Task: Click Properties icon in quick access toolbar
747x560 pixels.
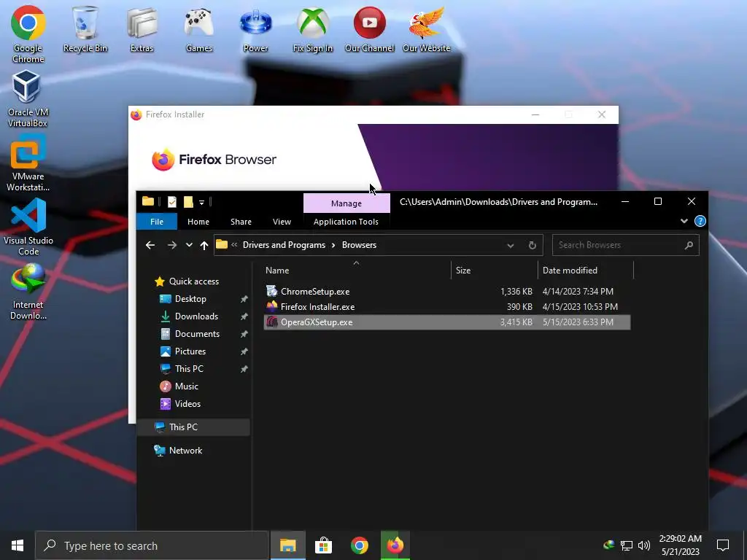Action: 172,202
